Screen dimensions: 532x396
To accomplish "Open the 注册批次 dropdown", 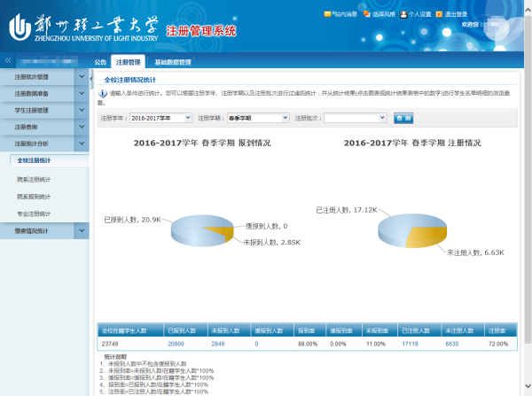I will (x=355, y=117).
